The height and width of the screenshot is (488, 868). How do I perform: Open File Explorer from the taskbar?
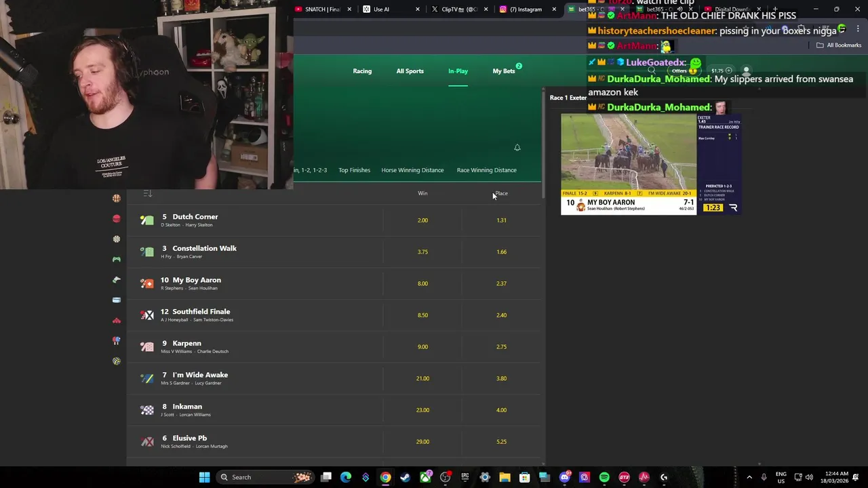(x=505, y=477)
